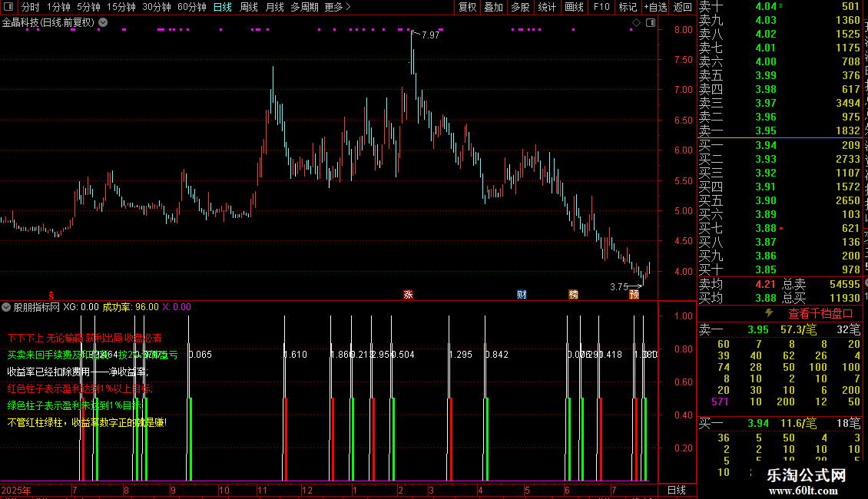Image resolution: width=868 pixels, height=499 pixels.
Task: Expand the 更多 periods menu
Action: (x=338, y=7)
